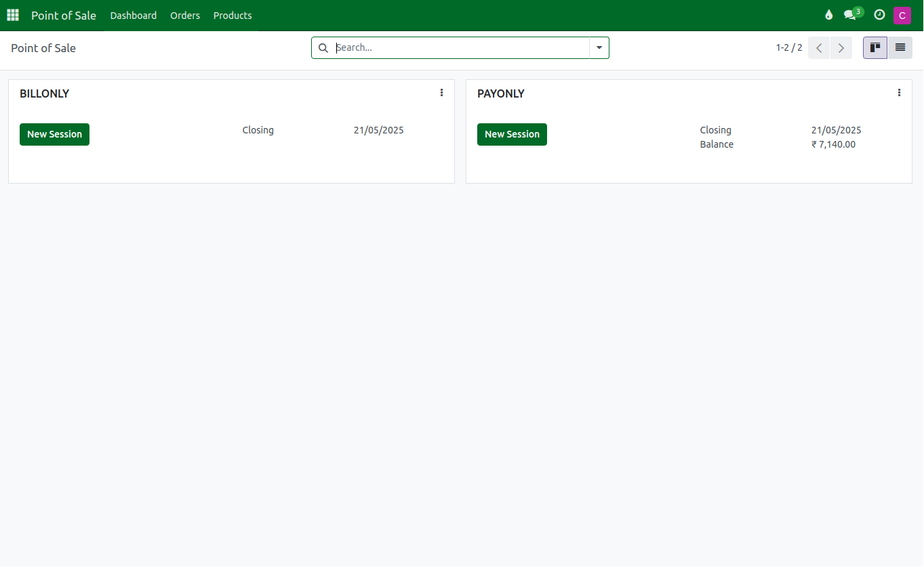Image resolution: width=924 pixels, height=567 pixels.
Task: Open the Products menu
Action: pos(232,15)
